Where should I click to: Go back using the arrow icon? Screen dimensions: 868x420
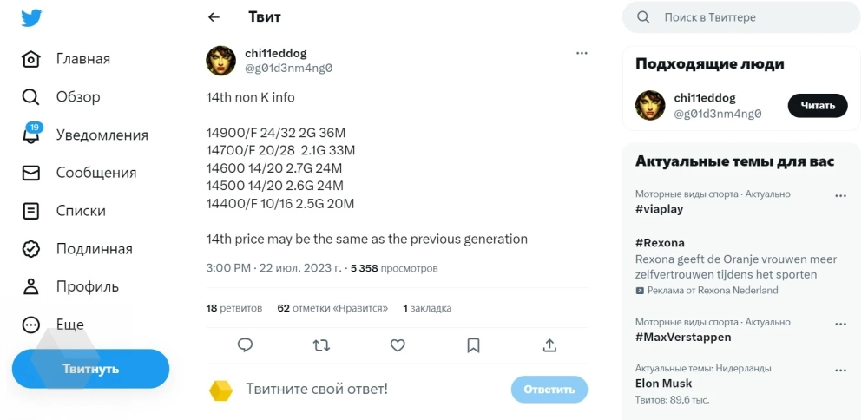[x=214, y=17]
